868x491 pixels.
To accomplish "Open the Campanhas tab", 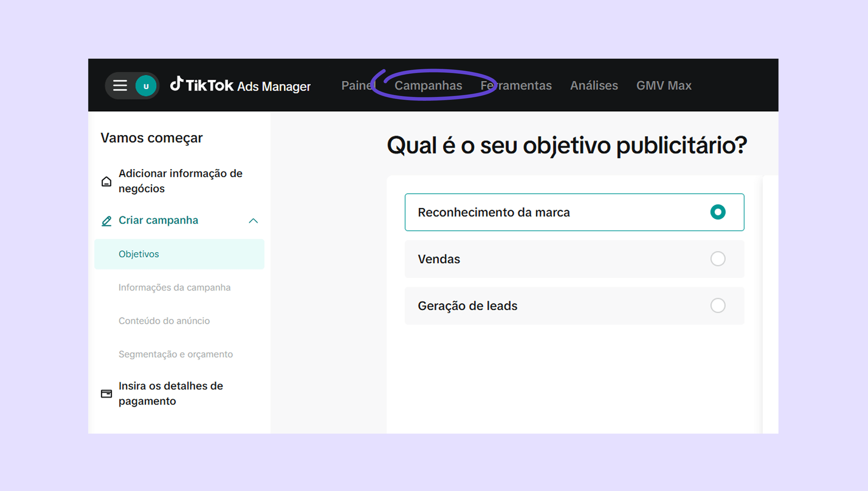I will coord(428,86).
